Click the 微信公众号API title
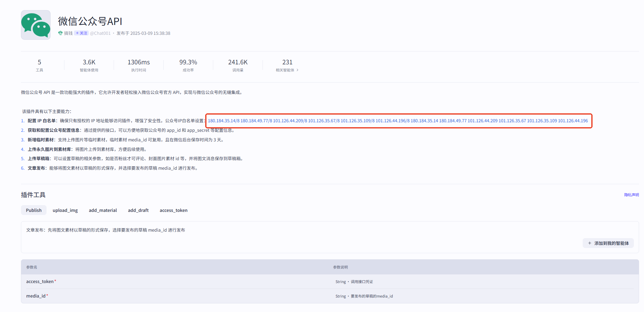Viewport: 644px width, 312px height. tap(90, 21)
